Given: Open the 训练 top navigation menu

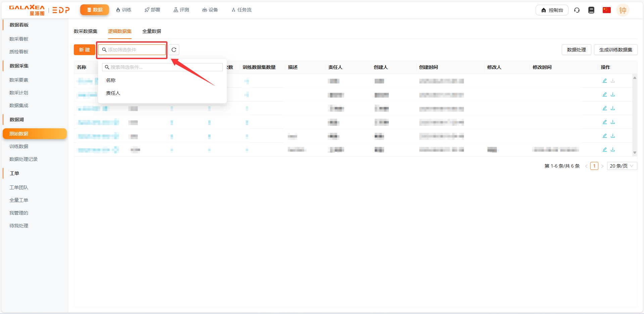Looking at the screenshot, I should 124,10.
